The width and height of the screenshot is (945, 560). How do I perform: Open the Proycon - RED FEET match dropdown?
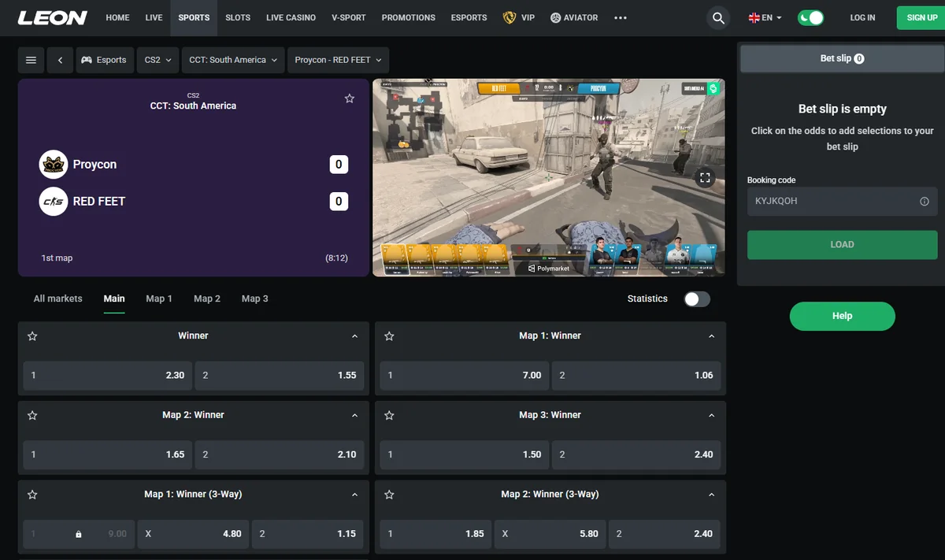[338, 60]
